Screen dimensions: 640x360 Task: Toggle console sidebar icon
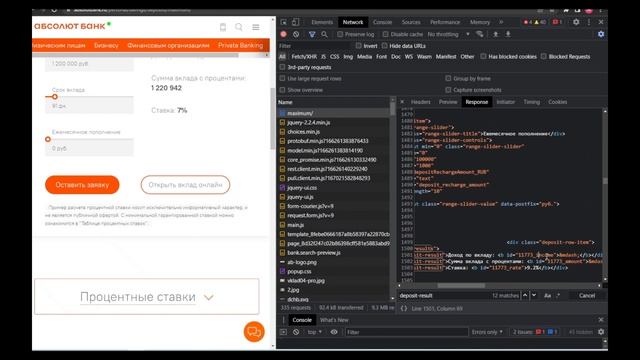(x=284, y=332)
